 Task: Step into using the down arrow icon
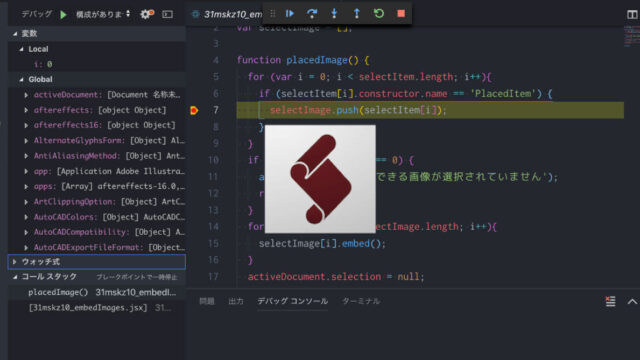334,13
